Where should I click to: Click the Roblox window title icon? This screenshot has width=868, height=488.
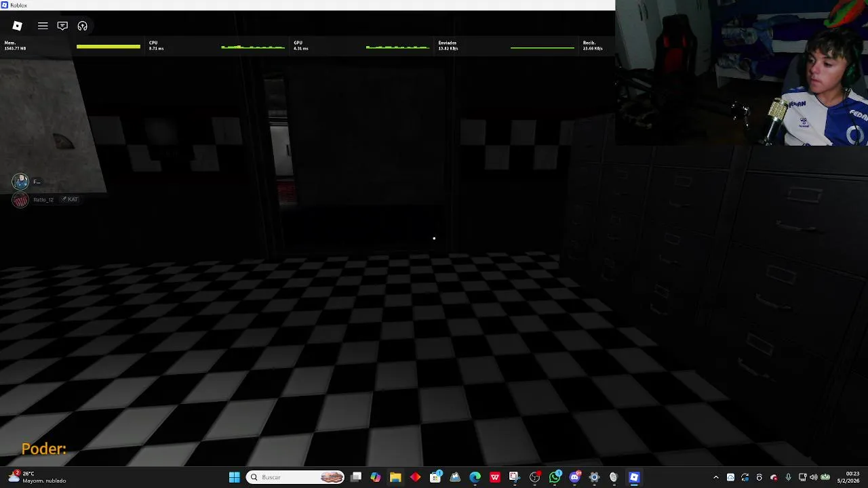(x=5, y=5)
